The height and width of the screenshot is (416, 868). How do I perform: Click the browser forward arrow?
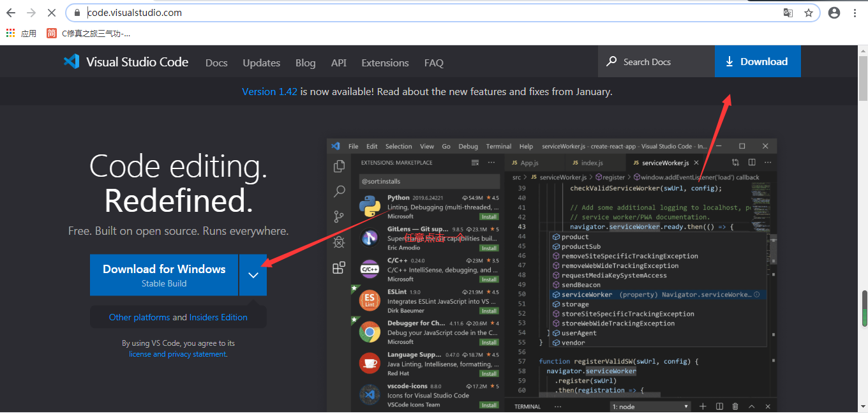tap(31, 13)
